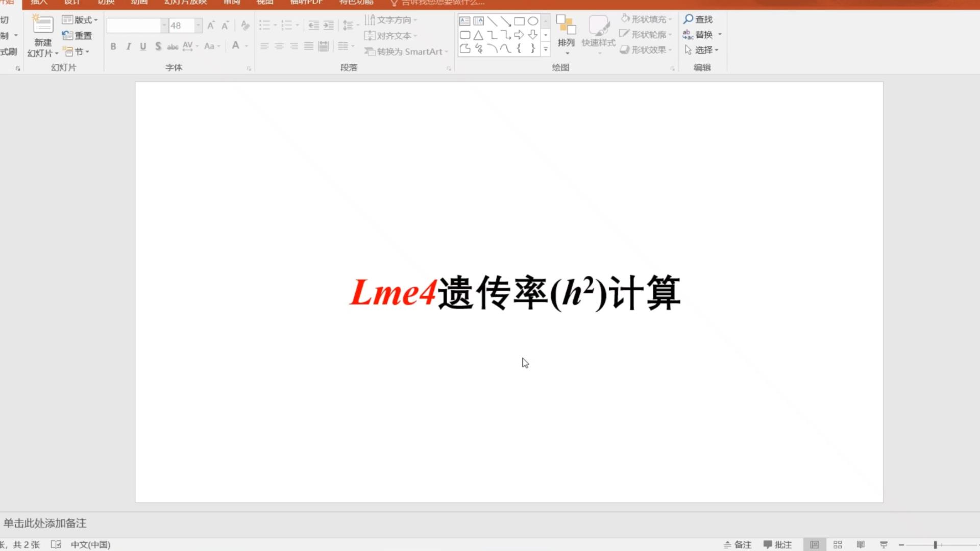Open the 幻灯片放映 slide show tab
This screenshot has width=980, height=551.
click(x=186, y=3)
